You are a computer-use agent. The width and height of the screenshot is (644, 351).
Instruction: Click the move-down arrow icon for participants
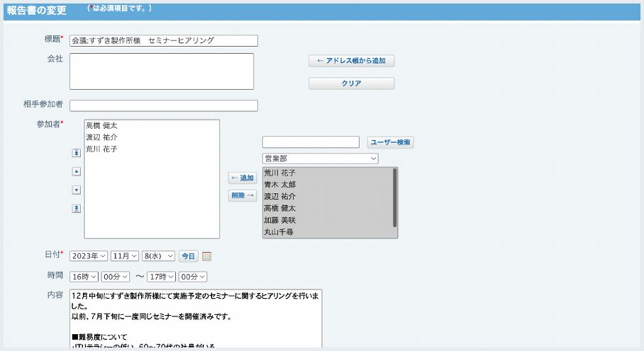click(x=76, y=190)
